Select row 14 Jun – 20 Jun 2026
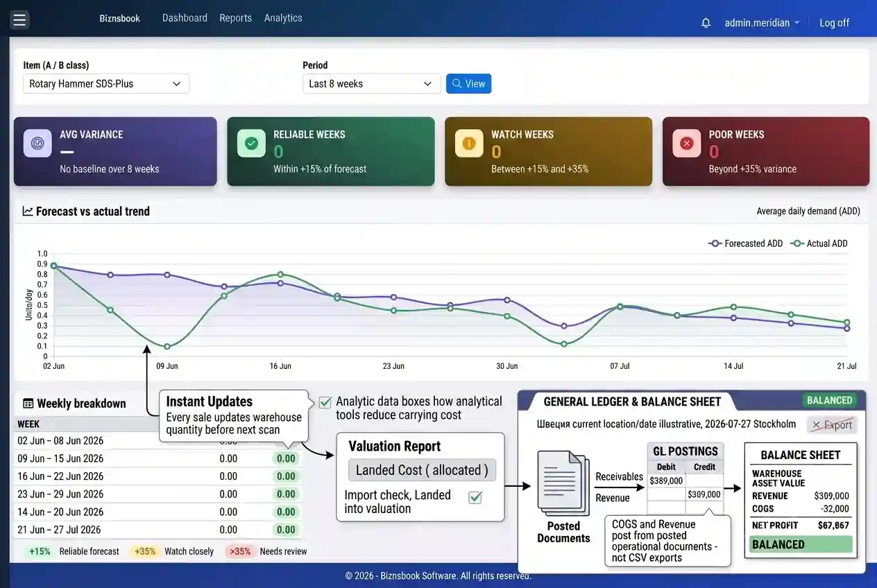The width and height of the screenshot is (877, 588). click(158, 512)
